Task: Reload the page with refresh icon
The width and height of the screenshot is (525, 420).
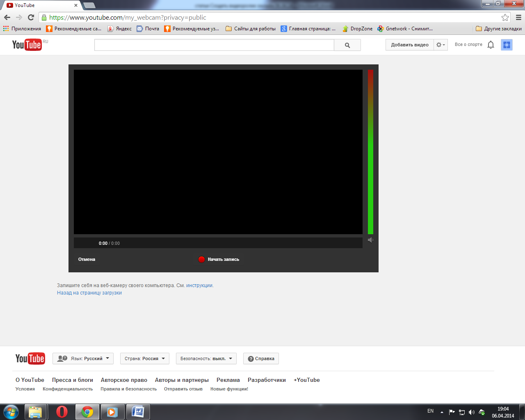Action: pyautogui.click(x=31, y=17)
